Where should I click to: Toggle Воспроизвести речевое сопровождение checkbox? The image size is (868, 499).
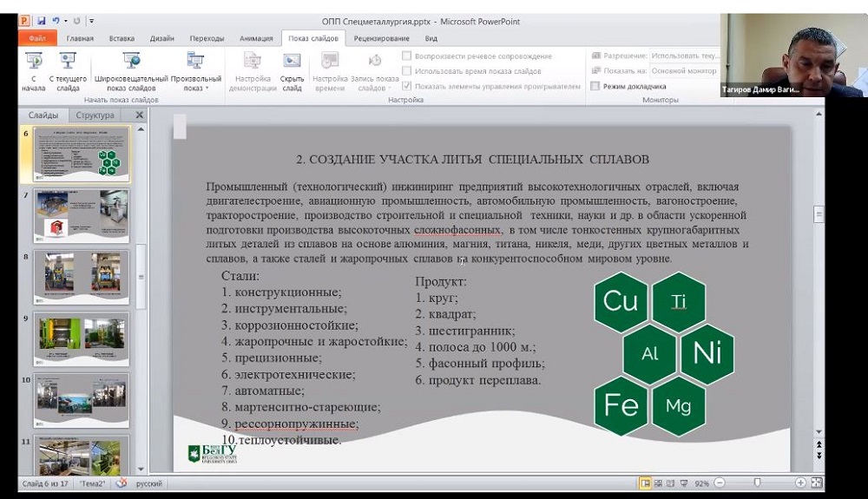tap(407, 56)
